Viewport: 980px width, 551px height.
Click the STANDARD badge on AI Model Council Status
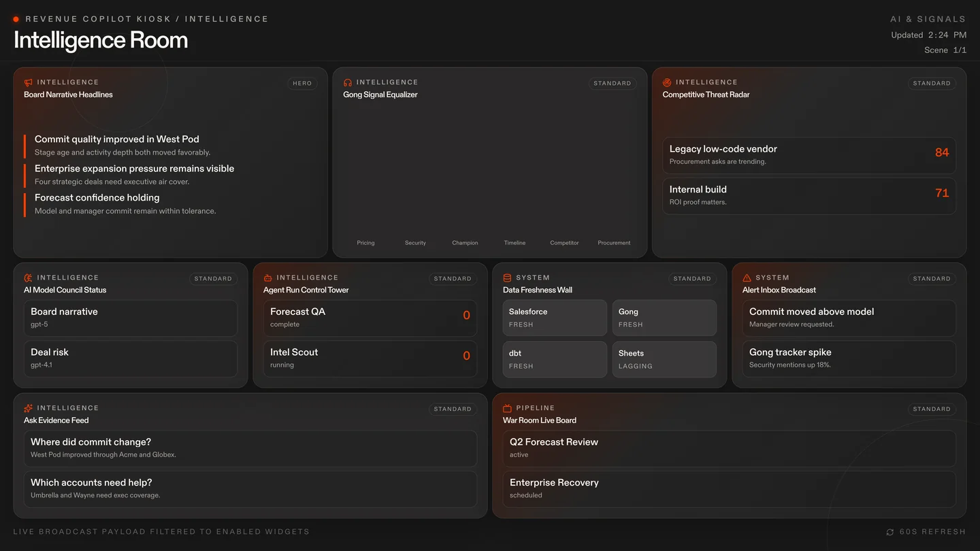tap(213, 278)
